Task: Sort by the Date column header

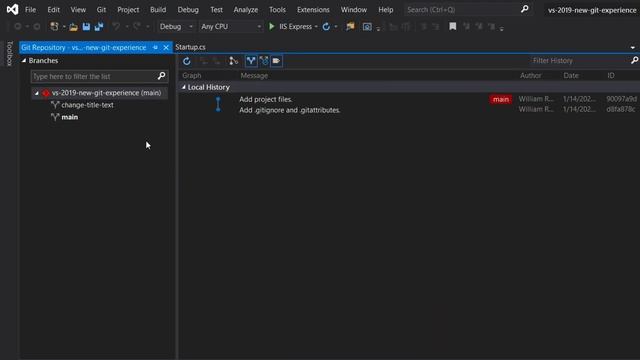Action: pos(571,76)
